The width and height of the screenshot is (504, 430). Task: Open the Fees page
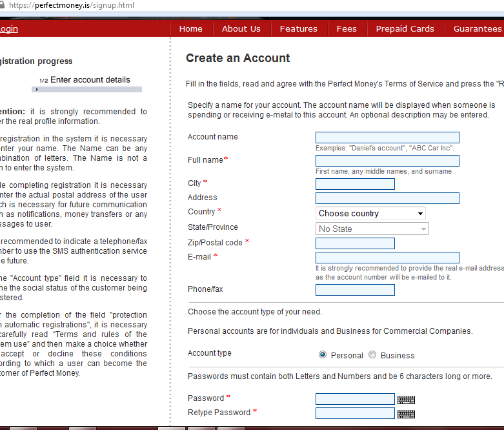click(x=347, y=28)
